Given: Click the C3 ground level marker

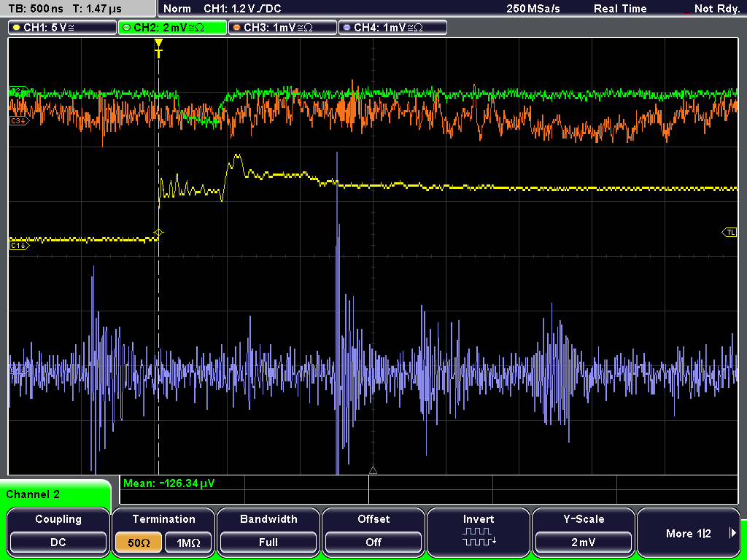Looking at the screenshot, I should tap(19, 121).
